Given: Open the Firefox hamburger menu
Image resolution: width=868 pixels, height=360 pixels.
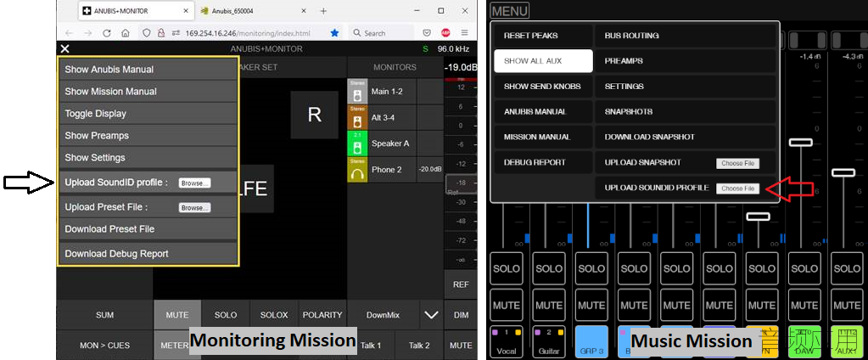Looking at the screenshot, I should pyautogui.click(x=464, y=33).
